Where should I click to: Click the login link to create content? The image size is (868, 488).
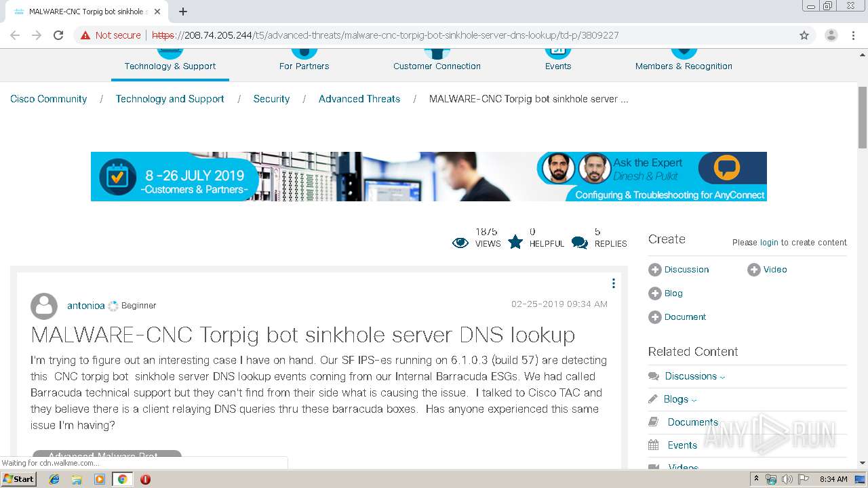[769, 243]
